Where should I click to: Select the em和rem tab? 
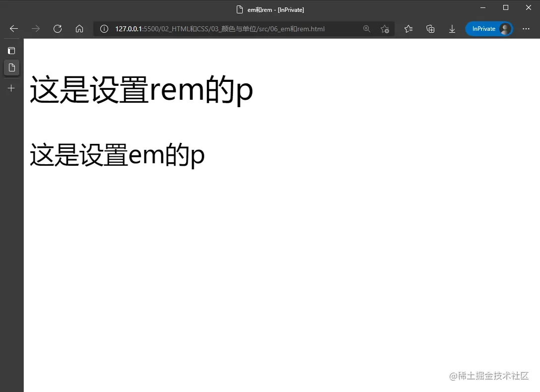pos(270,9)
